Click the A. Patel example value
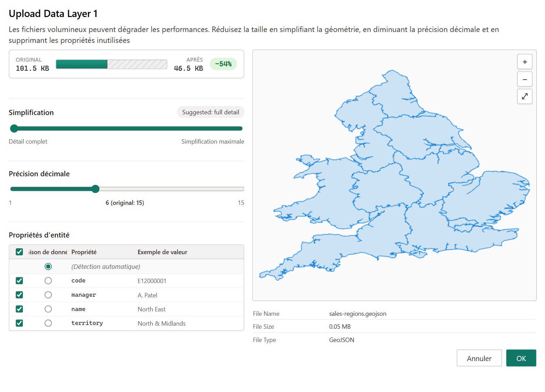 click(147, 295)
